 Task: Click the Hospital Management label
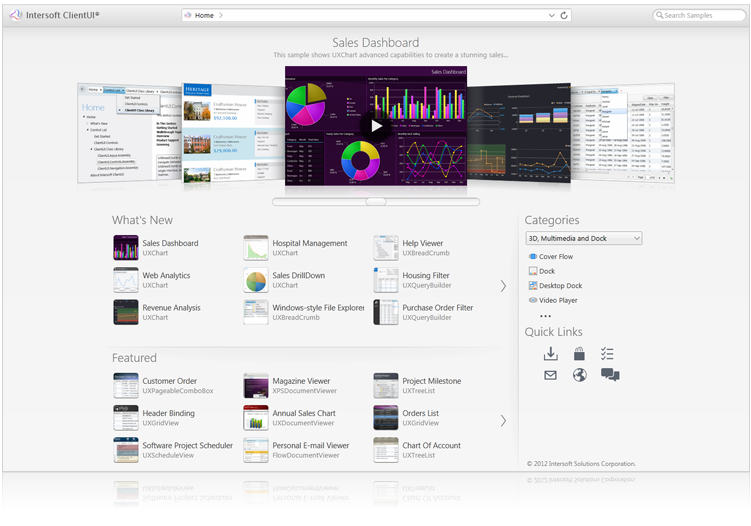tap(310, 243)
